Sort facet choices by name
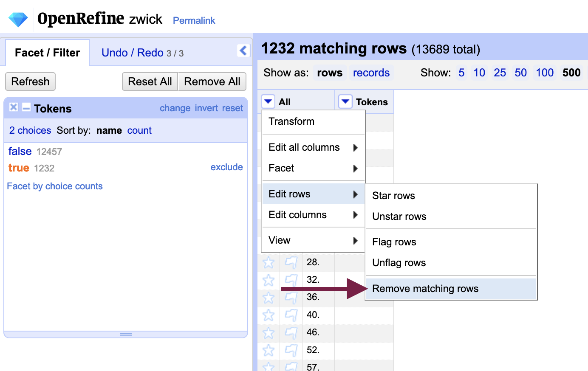Viewport: 588px width, 371px height. (109, 130)
